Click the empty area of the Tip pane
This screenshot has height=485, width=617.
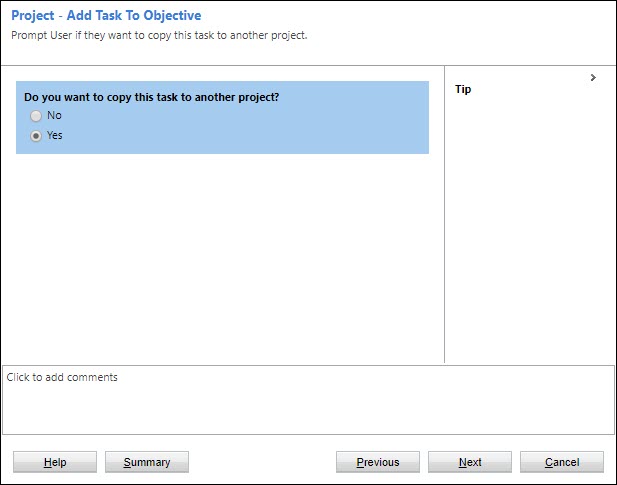click(530, 230)
